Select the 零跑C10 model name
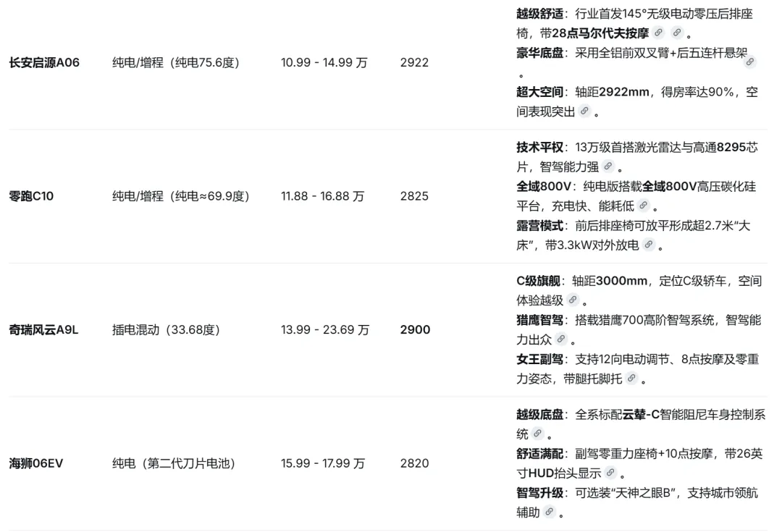 [31, 196]
